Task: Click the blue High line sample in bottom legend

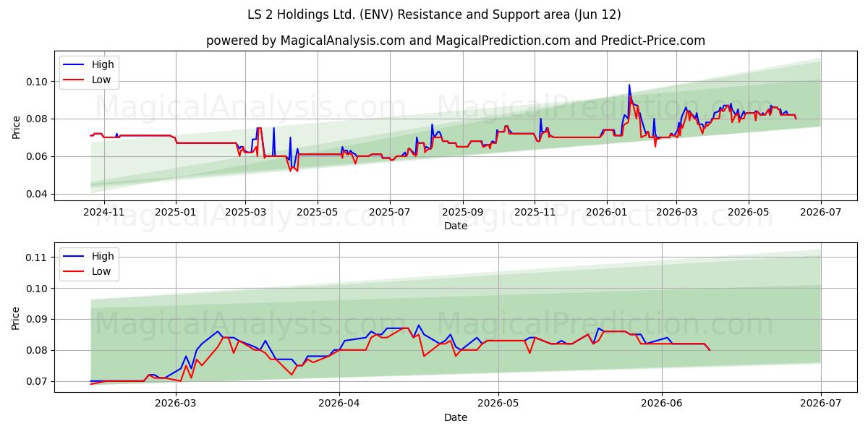Action: 75,256
